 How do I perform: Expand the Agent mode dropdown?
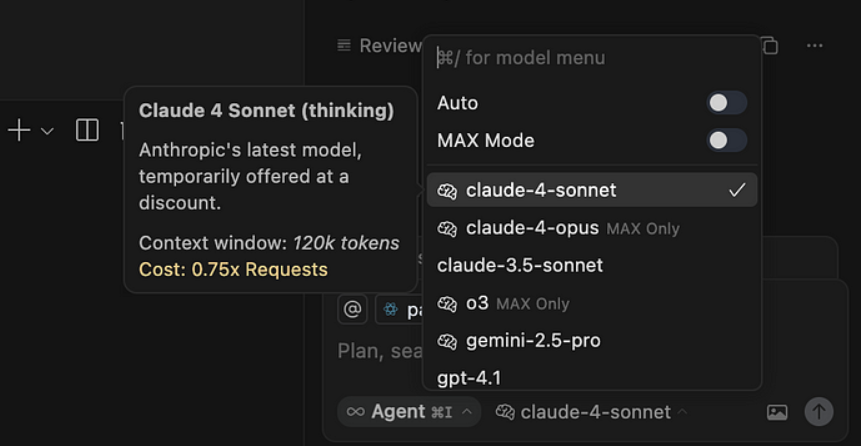point(408,412)
